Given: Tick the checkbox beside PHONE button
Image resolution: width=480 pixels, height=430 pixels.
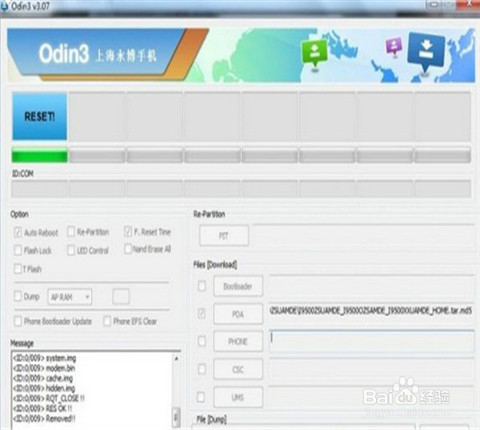Looking at the screenshot, I should coord(202,341).
